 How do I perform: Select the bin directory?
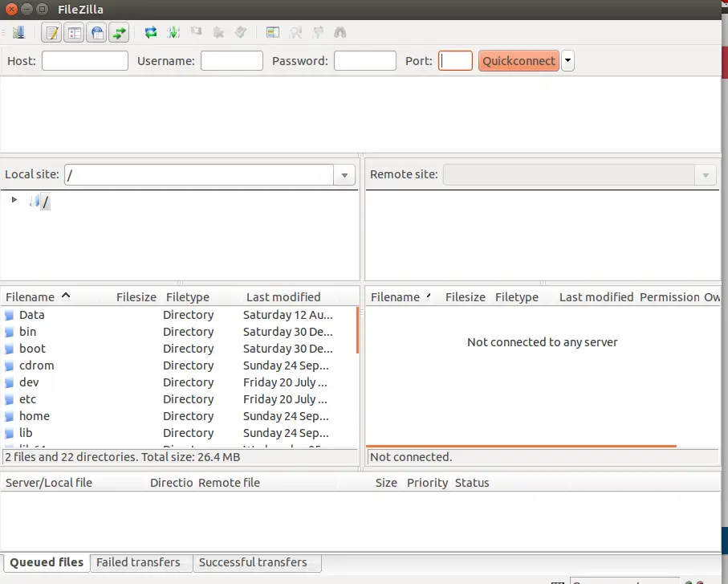(x=179, y=332)
